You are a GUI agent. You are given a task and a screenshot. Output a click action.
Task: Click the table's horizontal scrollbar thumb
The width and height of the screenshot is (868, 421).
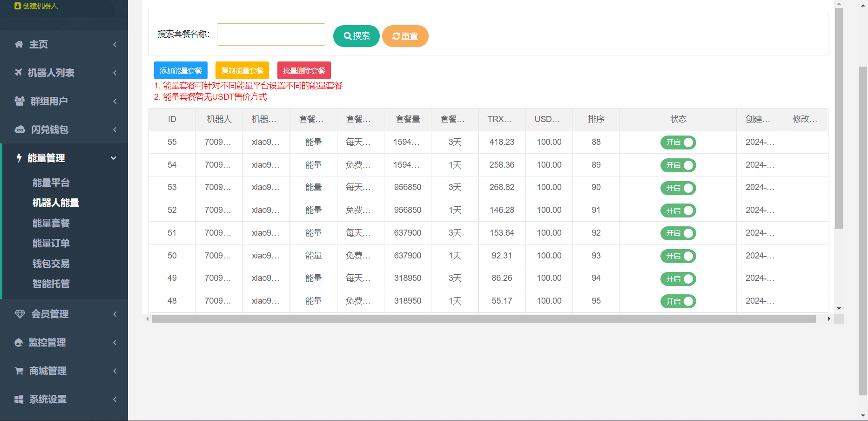484,319
